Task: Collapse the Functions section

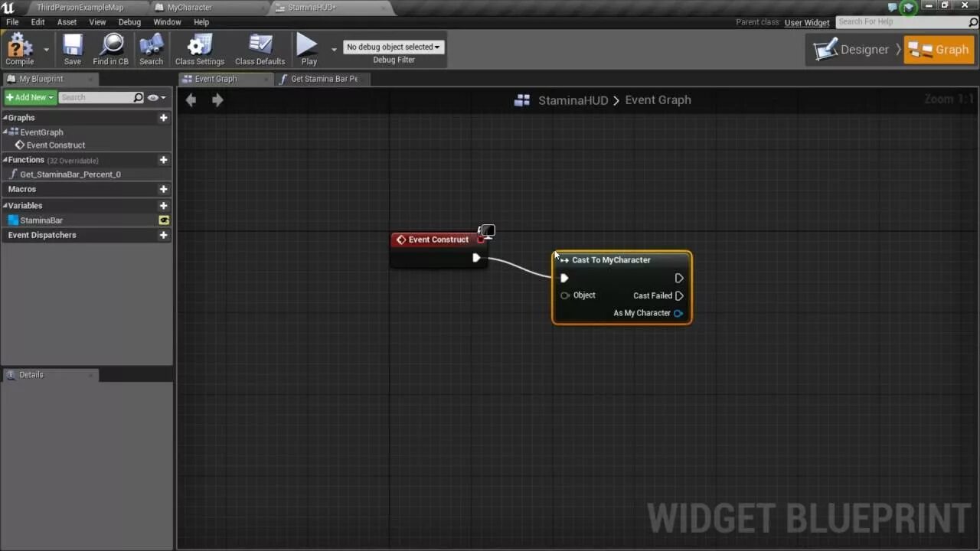Action: point(5,160)
